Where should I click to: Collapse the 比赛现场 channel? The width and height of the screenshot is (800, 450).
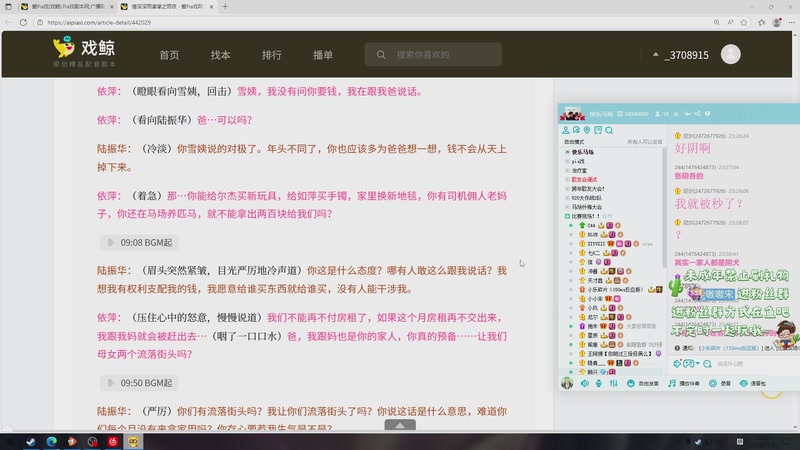click(567, 216)
